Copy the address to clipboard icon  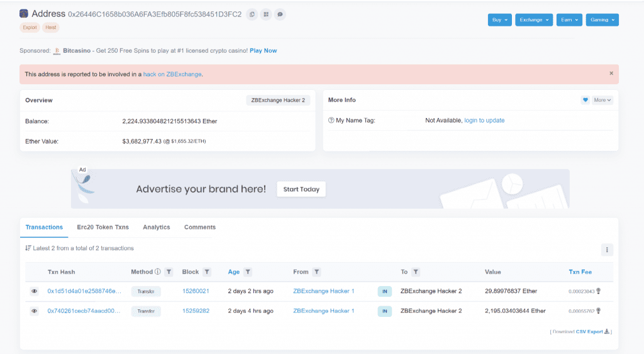(252, 14)
